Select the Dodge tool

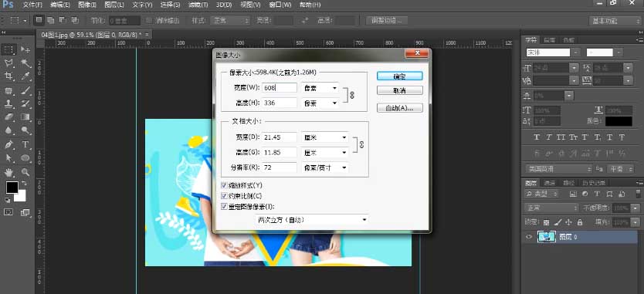pos(25,130)
